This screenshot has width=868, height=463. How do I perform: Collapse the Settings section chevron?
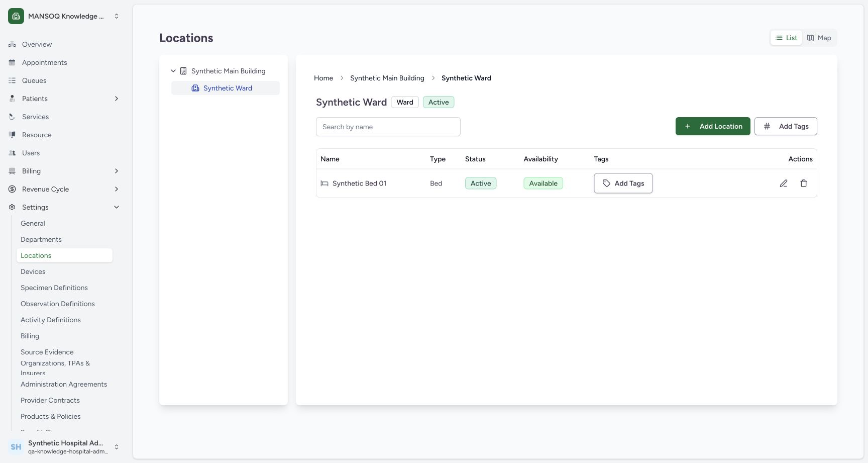pos(117,207)
